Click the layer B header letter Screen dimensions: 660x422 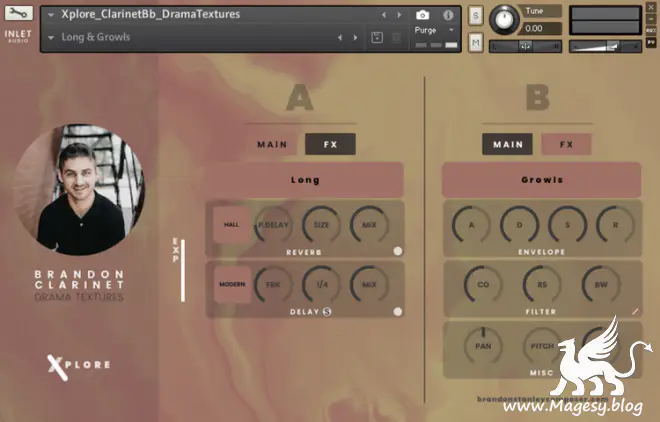click(538, 98)
